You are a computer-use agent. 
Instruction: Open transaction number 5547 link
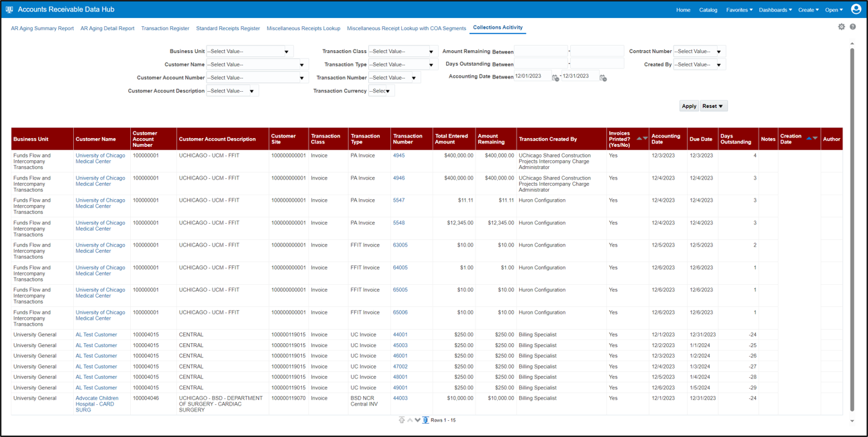tap(399, 200)
